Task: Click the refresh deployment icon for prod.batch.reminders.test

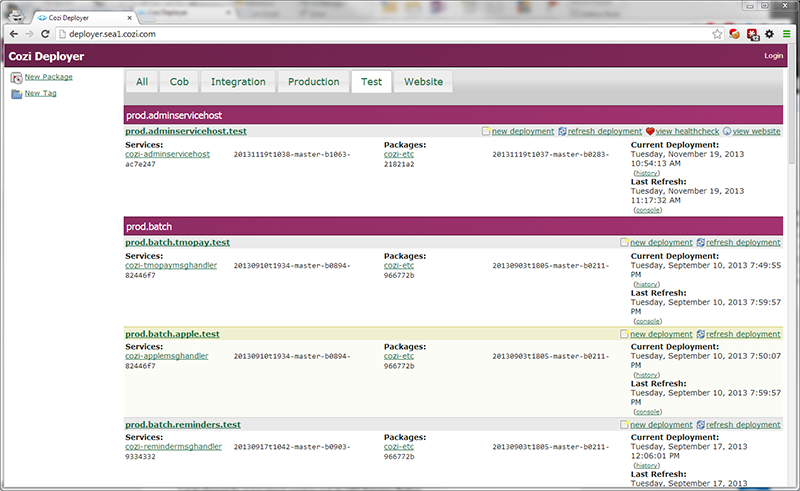Action: [x=701, y=425]
